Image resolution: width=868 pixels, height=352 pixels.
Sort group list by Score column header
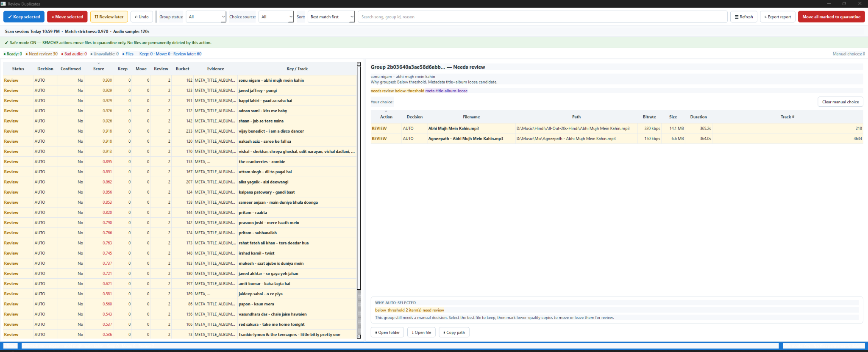99,69
